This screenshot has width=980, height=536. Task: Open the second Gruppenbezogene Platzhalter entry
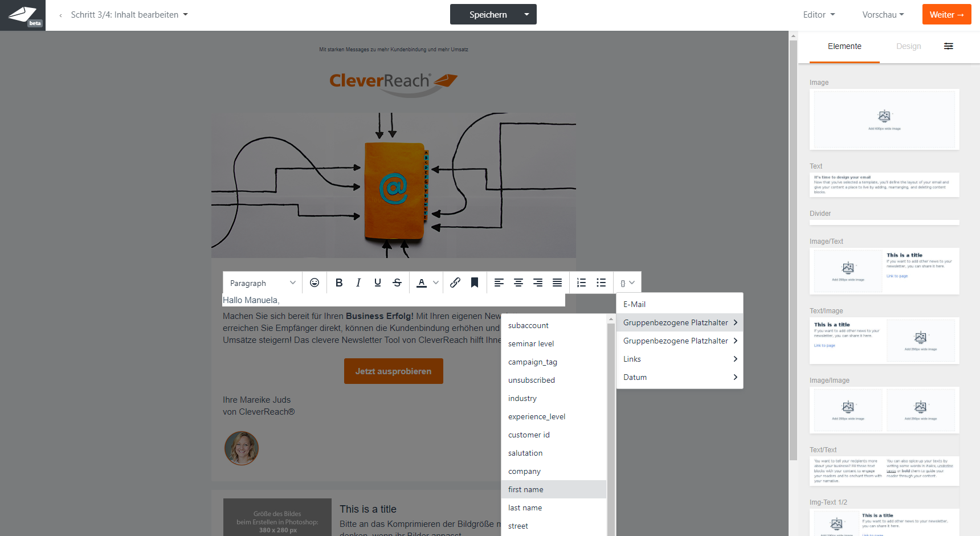tap(680, 341)
